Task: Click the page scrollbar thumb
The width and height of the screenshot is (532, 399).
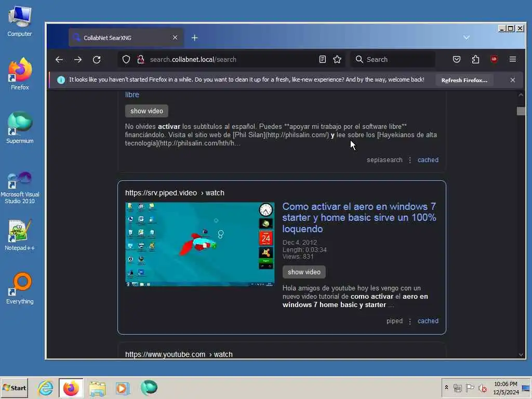Action: (521, 111)
